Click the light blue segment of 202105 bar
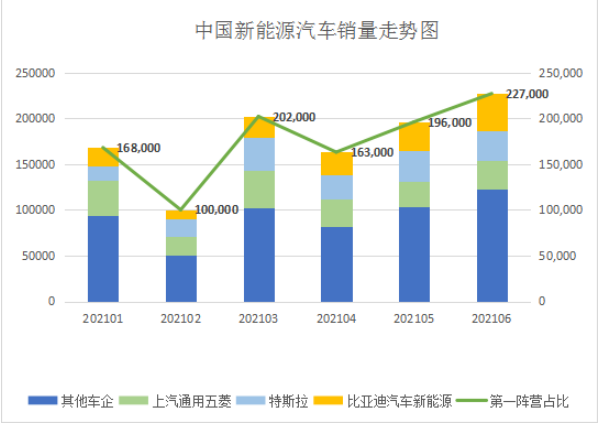 pos(414,167)
